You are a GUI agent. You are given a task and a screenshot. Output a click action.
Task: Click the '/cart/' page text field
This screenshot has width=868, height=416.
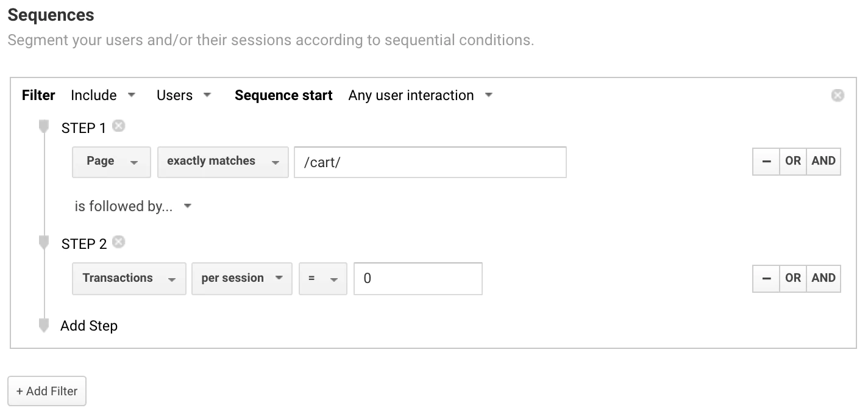point(430,162)
